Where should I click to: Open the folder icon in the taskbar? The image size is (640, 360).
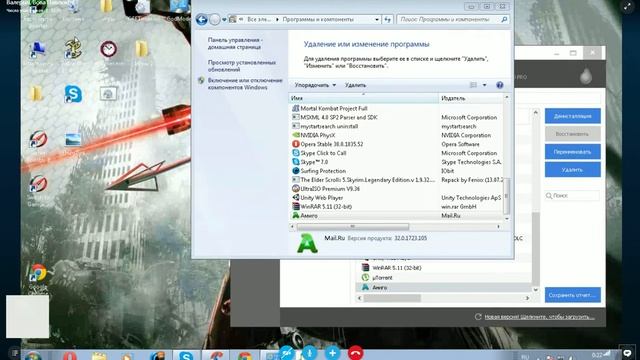click(99, 355)
